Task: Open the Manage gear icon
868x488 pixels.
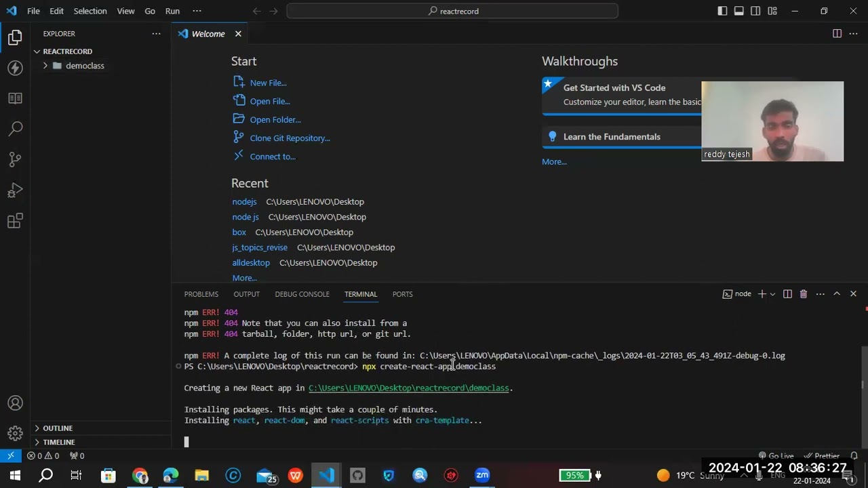Action: [x=15, y=434]
